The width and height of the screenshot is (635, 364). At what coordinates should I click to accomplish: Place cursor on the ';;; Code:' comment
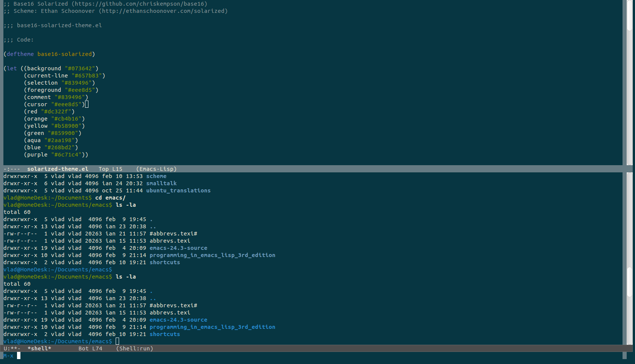19,40
